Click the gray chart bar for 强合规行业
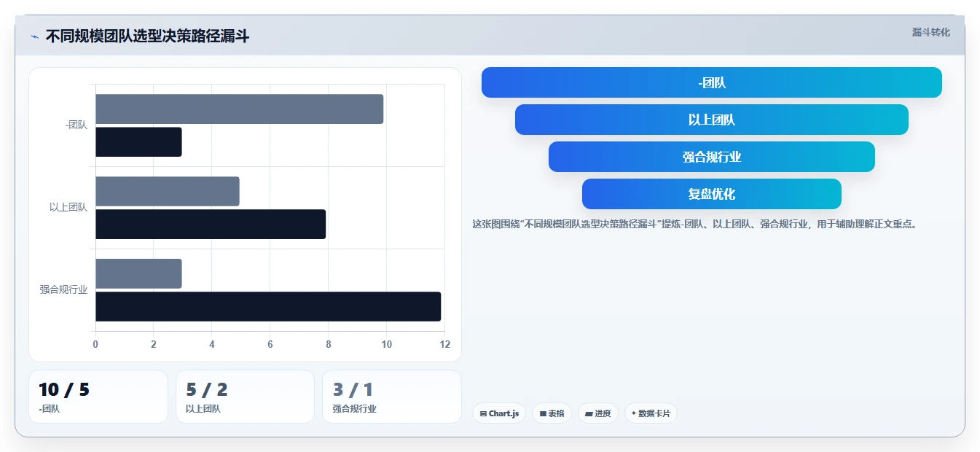The height and width of the screenshot is (452, 980). coord(138,273)
